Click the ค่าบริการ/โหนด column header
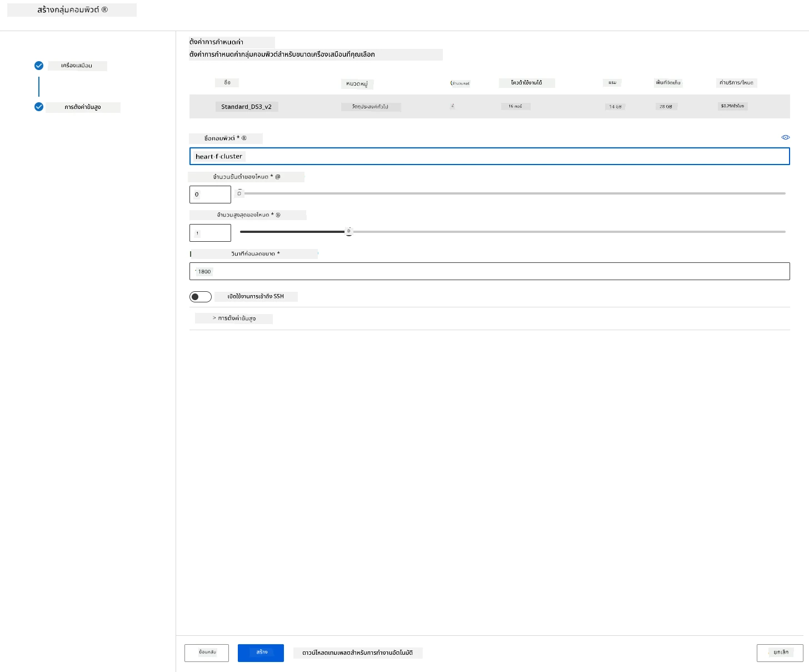The image size is (809, 672). point(736,83)
